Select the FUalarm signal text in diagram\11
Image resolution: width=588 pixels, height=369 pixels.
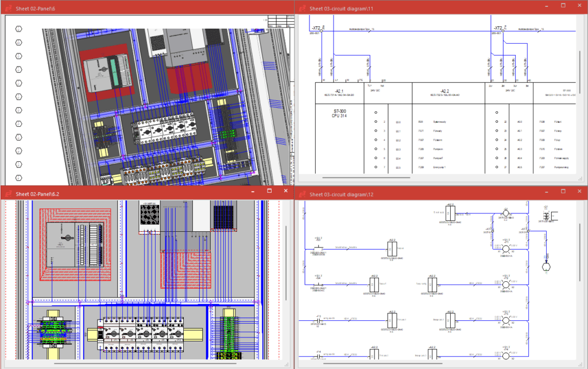tap(438, 140)
